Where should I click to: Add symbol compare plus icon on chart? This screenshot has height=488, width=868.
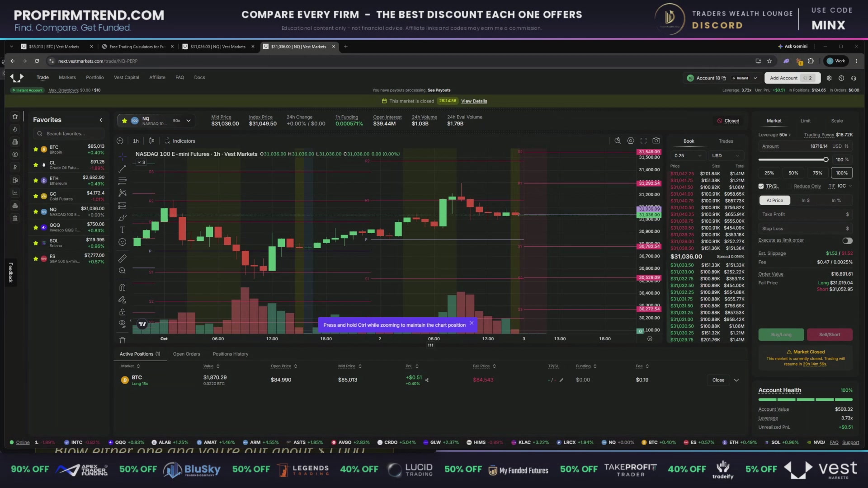pyautogui.click(x=120, y=141)
